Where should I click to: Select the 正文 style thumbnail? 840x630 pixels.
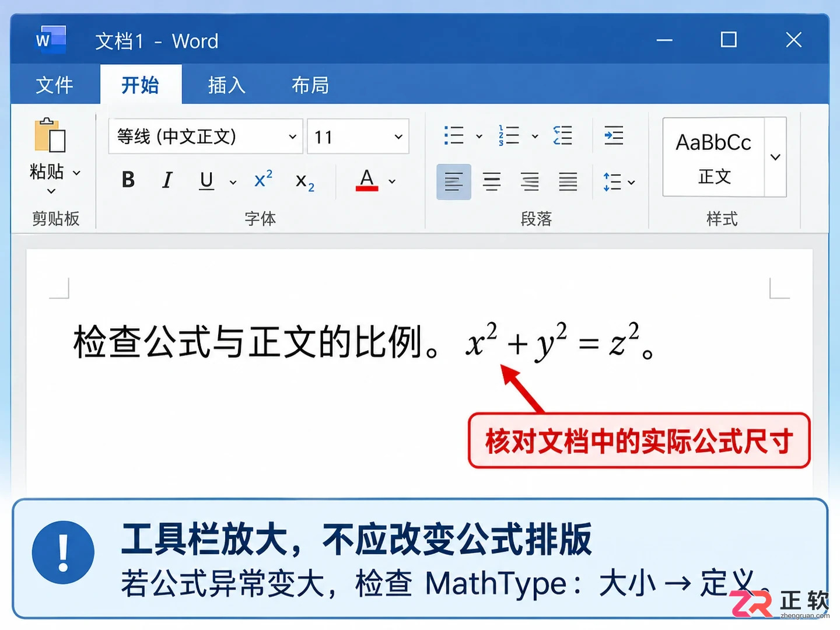click(713, 157)
